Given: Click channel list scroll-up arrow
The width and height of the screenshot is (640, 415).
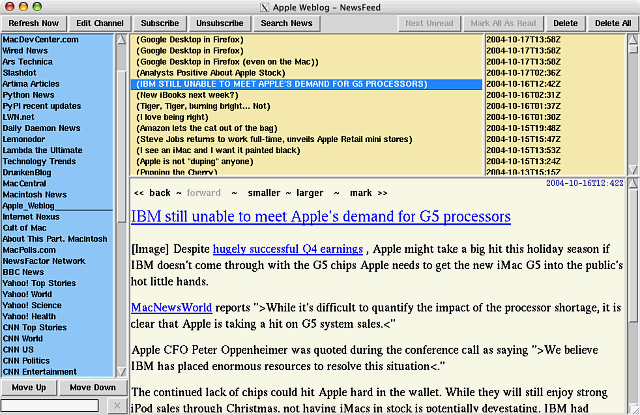Looking at the screenshot, I should [122, 40].
